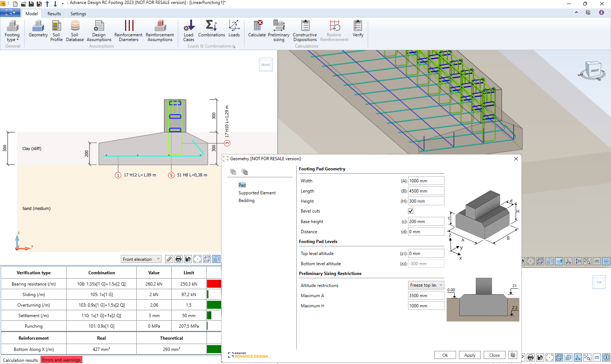Click the Verify tool
The image size is (611, 364).
click(358, 29)
